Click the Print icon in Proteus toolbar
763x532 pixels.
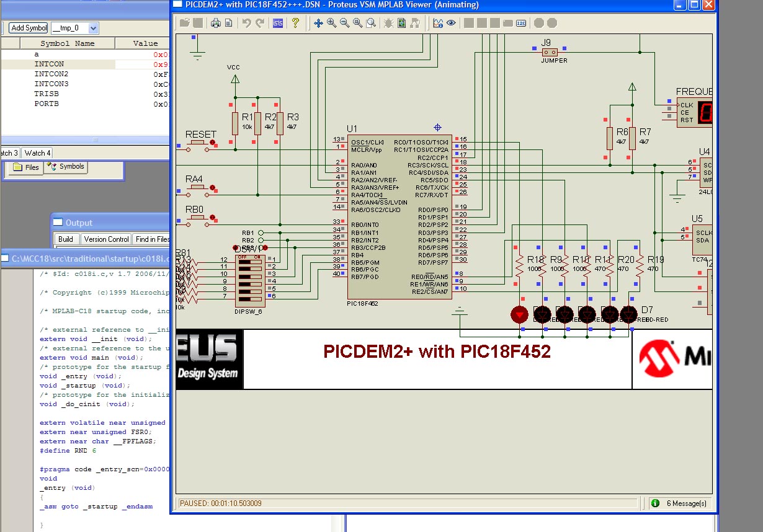click(x=215, y=23)
